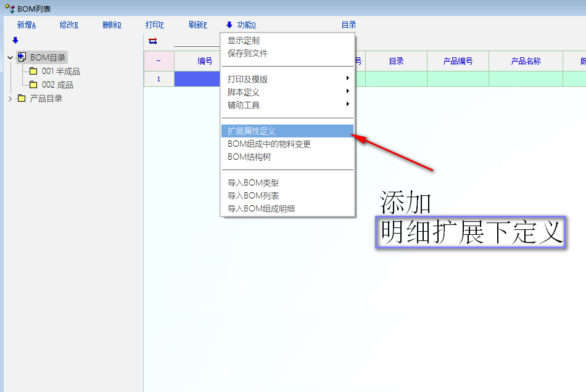Click the blue down arrow above the tree
The image size is (586, 392).
[15, 41]
